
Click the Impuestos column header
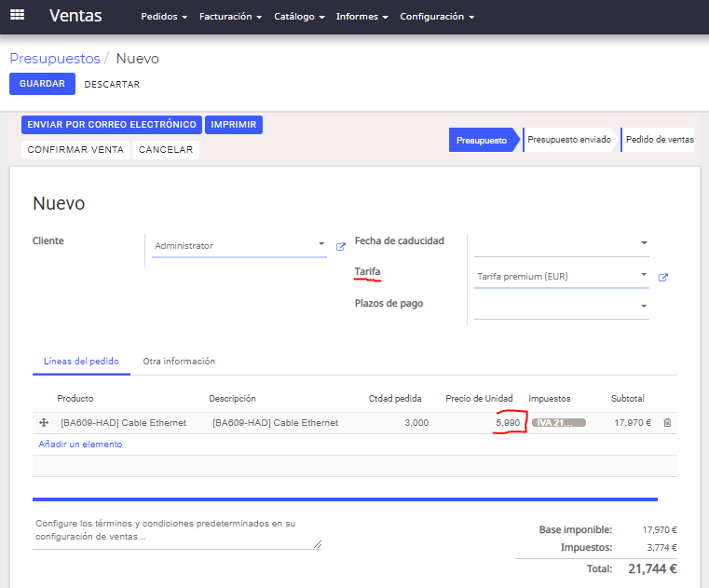coord(550,399)
